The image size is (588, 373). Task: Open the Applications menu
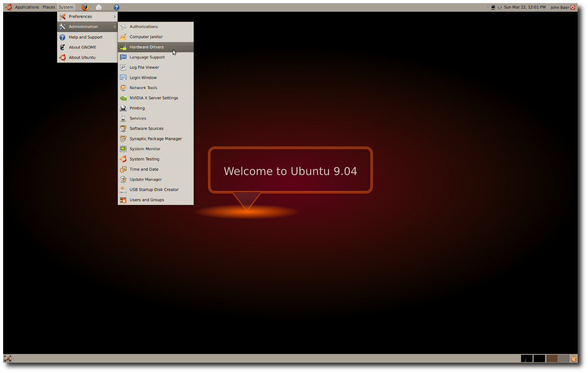pos(27,7)
